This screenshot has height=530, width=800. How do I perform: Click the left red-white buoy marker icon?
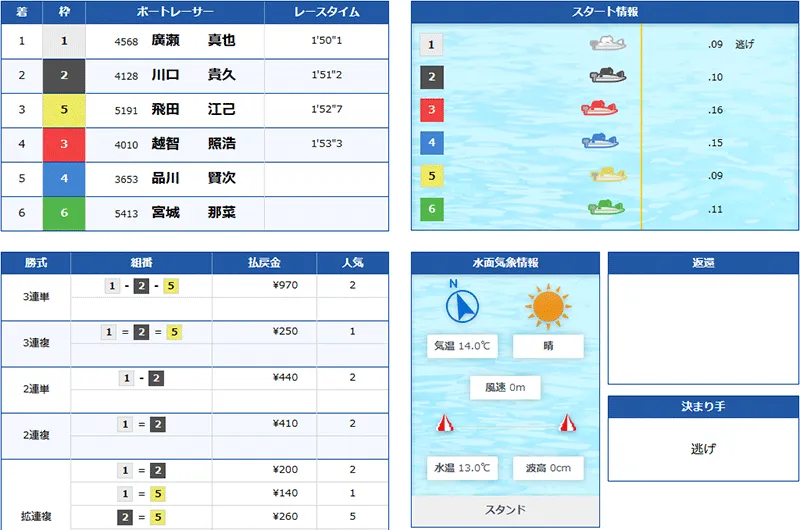click(445, 423)
